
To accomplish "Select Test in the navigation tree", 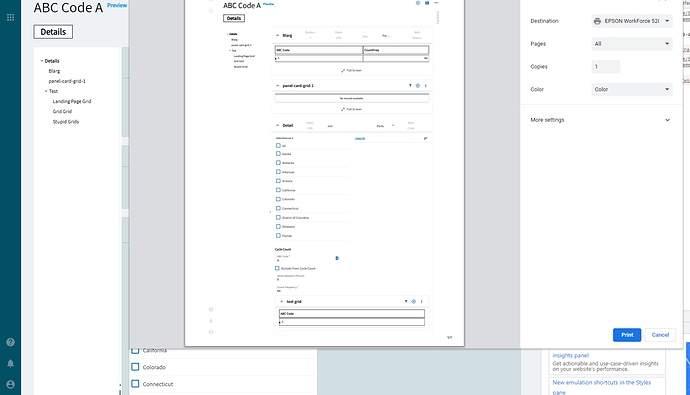I will (53, 91).
